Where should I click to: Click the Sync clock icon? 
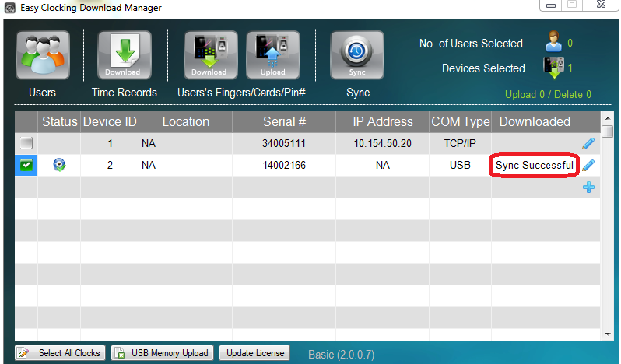coord(357,55)
